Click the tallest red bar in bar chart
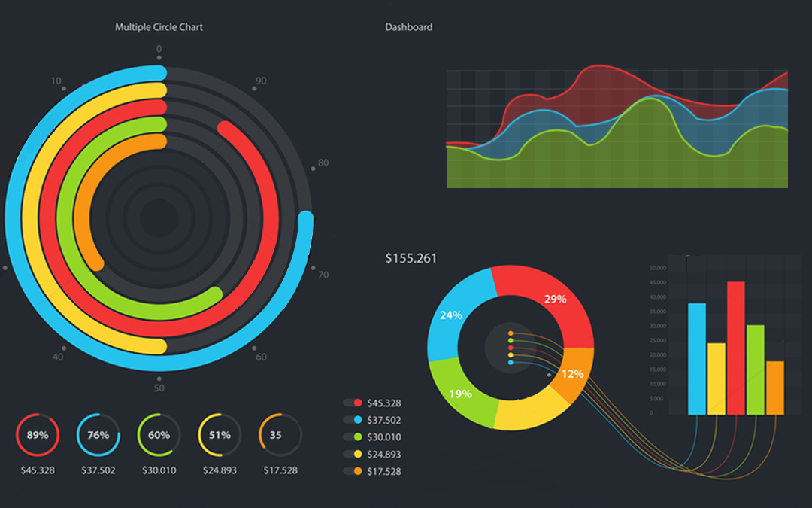812x508 pixels. click(735, 348)
